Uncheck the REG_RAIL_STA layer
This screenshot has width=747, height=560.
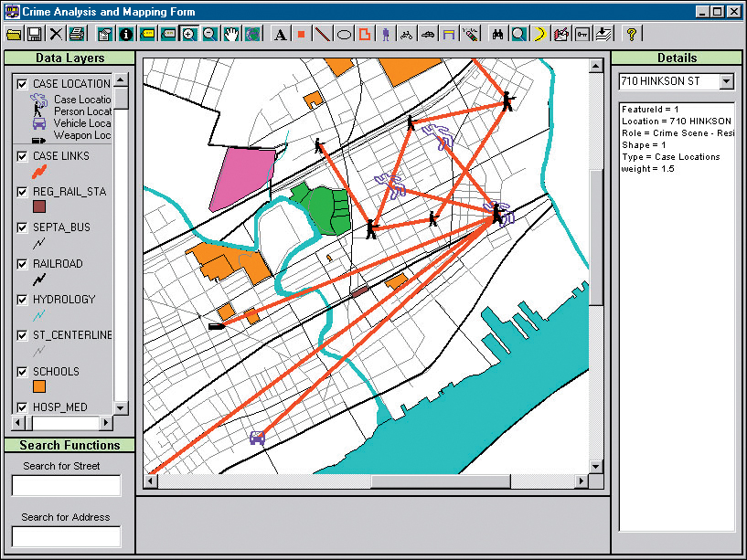pyautogui.click(x=22, y=192)
